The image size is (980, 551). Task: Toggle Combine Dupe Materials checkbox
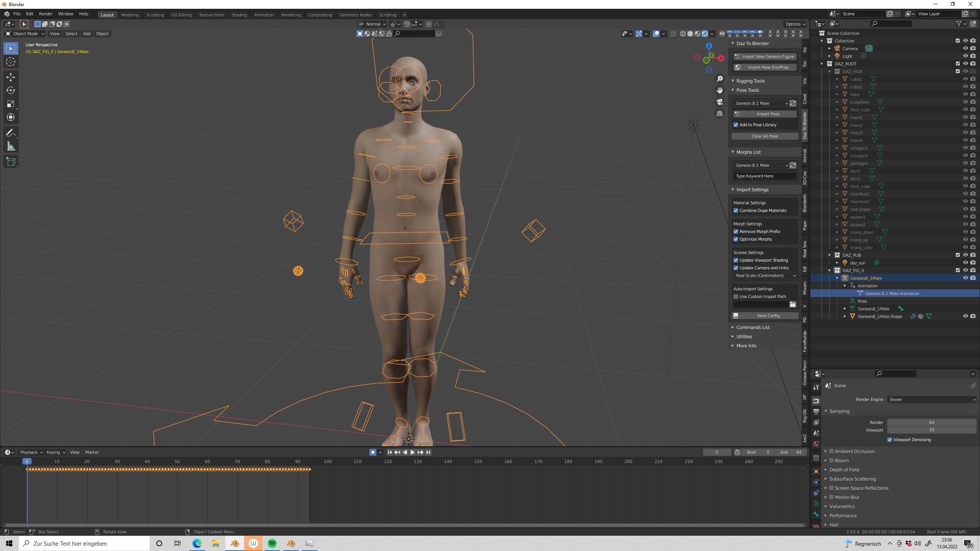(736, 210)
